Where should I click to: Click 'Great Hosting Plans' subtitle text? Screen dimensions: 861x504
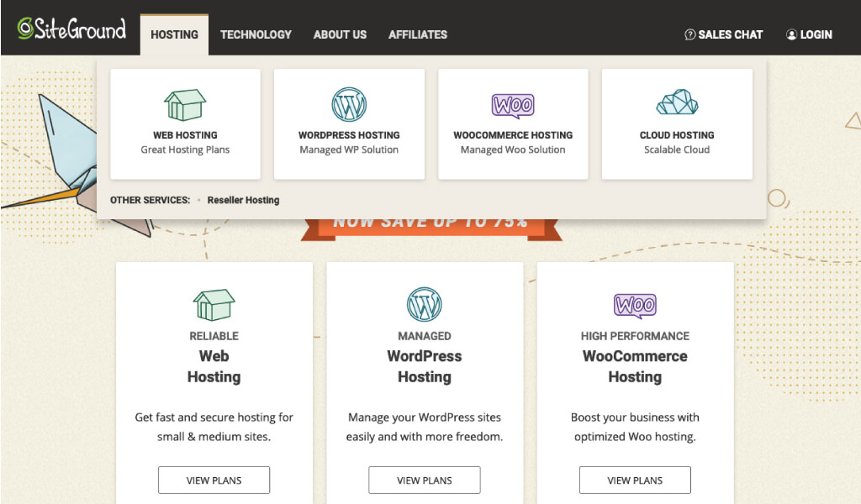coord(185,150)
